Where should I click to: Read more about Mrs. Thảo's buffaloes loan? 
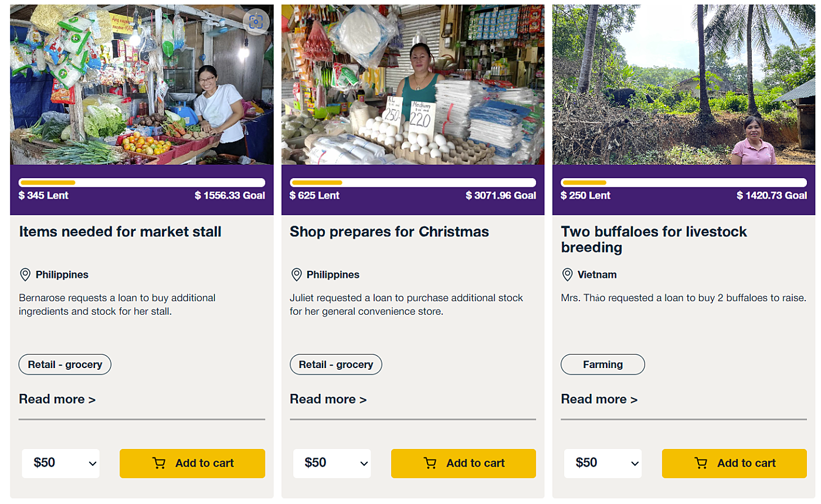coord(599,400)
